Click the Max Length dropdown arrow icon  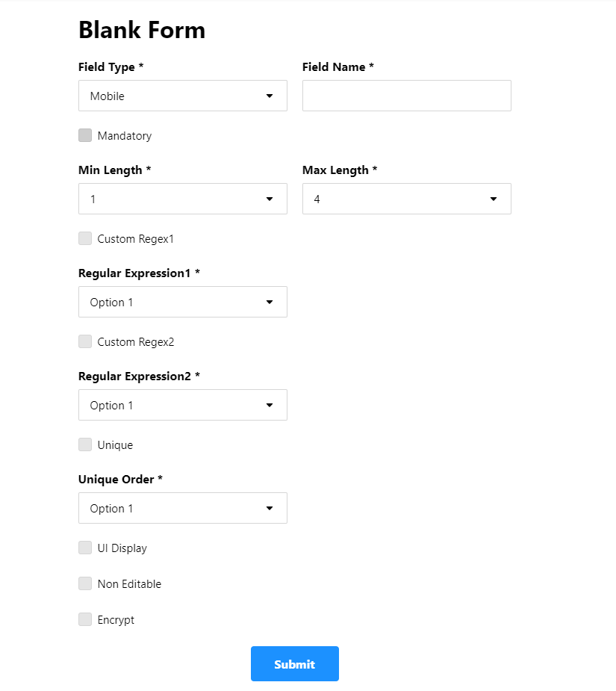(494, 199)
